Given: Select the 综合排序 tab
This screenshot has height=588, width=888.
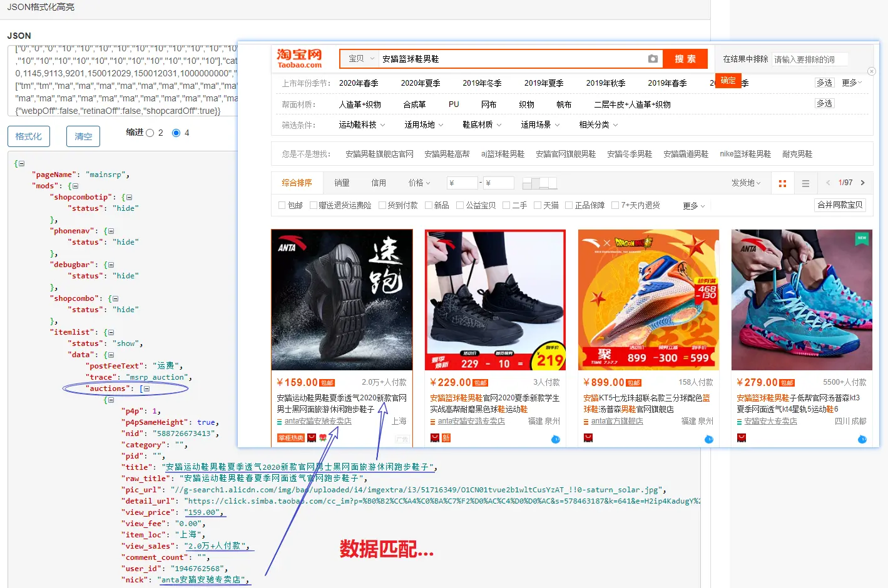Looking at the screenshot, I should tap(297, 182).
